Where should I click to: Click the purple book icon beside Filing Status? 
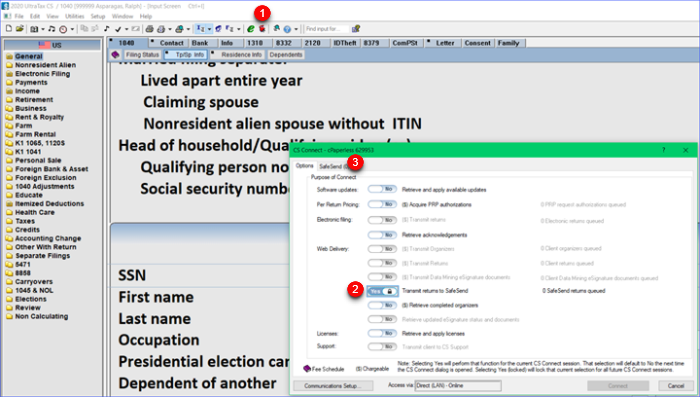pos(116,54)
